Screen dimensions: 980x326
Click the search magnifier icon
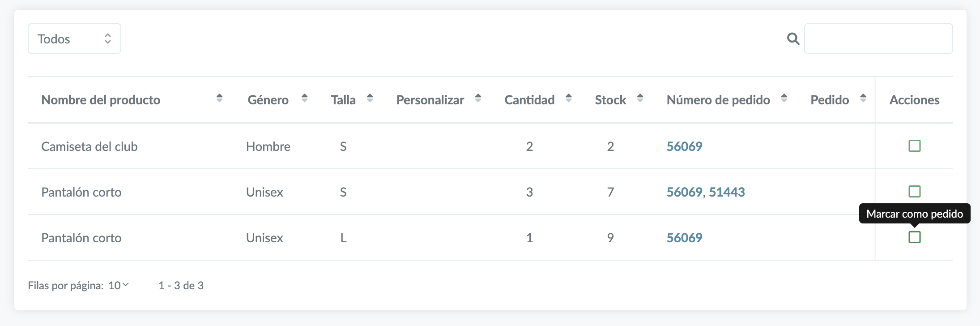tap(793, 39)
